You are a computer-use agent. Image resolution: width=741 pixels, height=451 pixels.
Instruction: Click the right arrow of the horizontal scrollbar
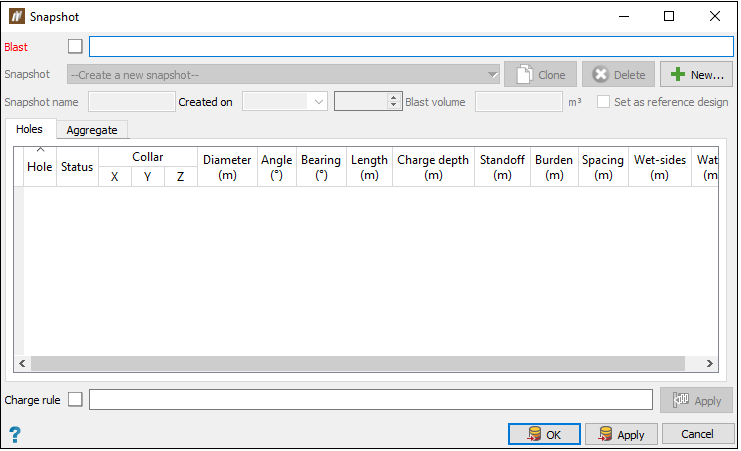[710, 363]
